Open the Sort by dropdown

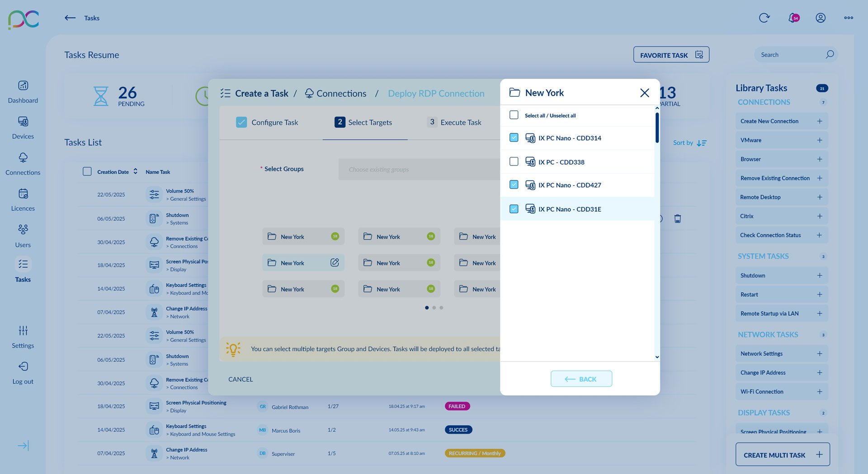[x=689, y=143]
